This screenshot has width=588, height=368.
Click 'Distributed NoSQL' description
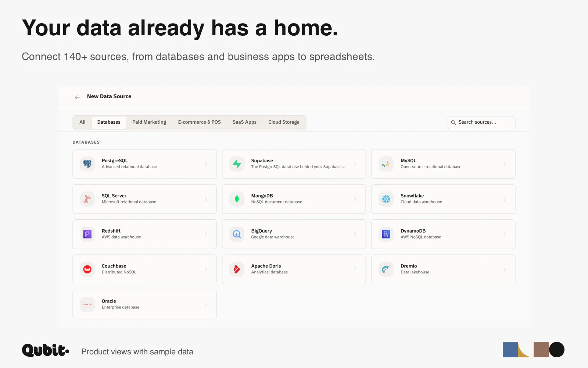(x=119, y=272)
